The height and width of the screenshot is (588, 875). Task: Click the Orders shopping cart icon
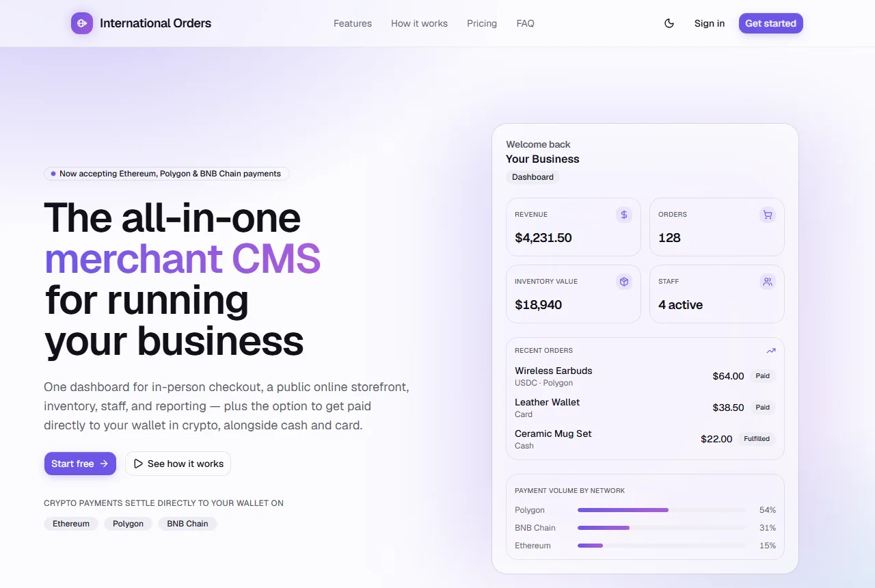768,215
